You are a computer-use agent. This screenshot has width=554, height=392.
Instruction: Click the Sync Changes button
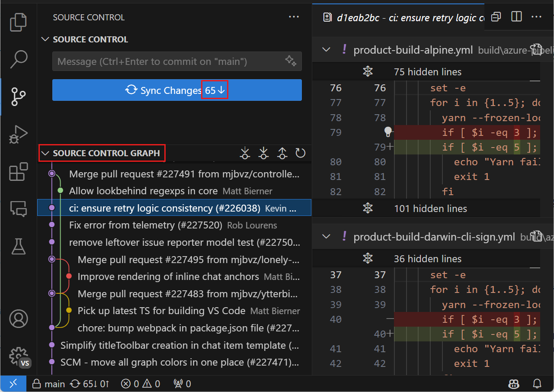point(177,90)
